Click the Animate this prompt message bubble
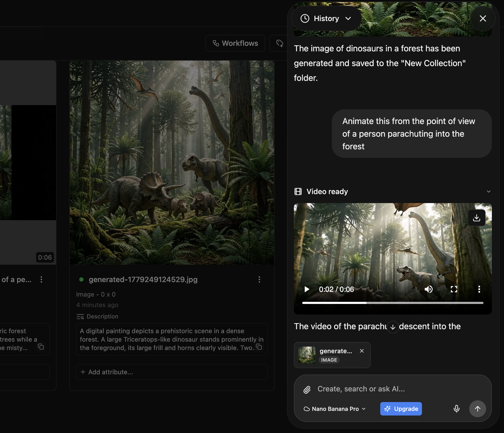 [412, 134]
